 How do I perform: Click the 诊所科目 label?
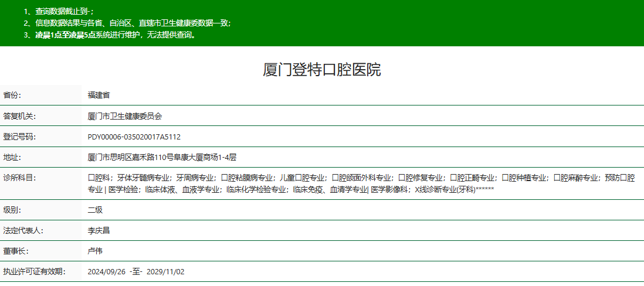pos(20,178)
